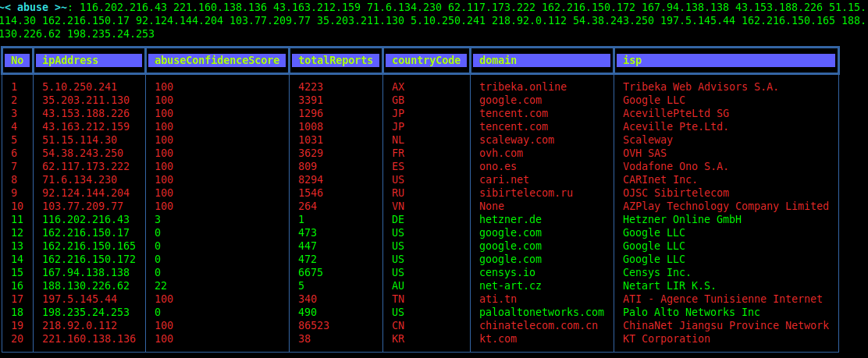Click the domain sibirtelecom.ru
Viewport: 868px width, 358px height.
coord(526,193)
